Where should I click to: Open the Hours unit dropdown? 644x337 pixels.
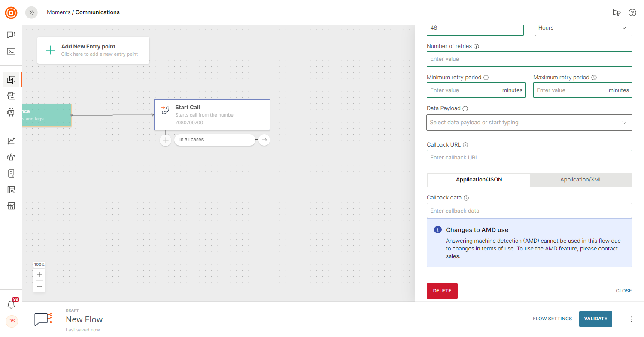pyautogui.click(x=583, y=28)
